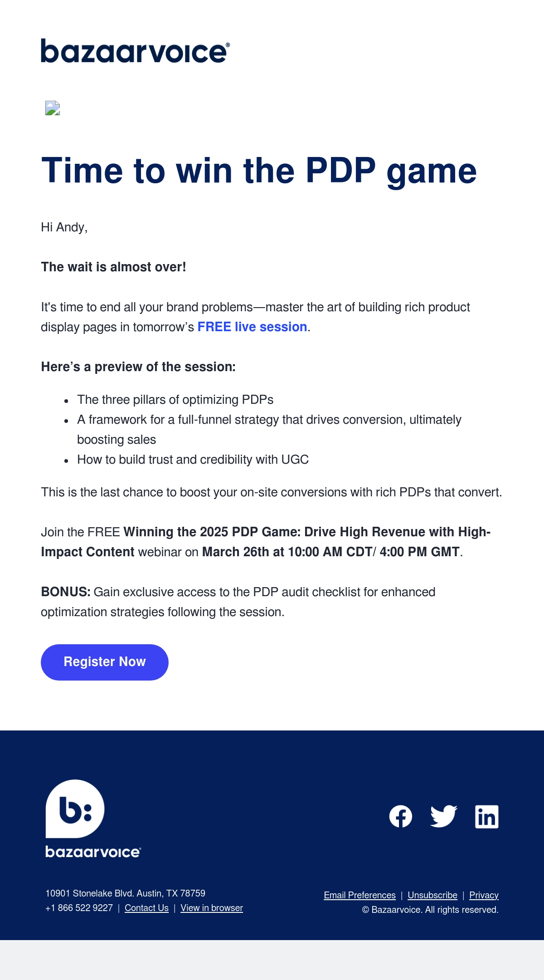
Task: Click the white bazaarvoice footer wordmark
Action: (x=93, y=852)
